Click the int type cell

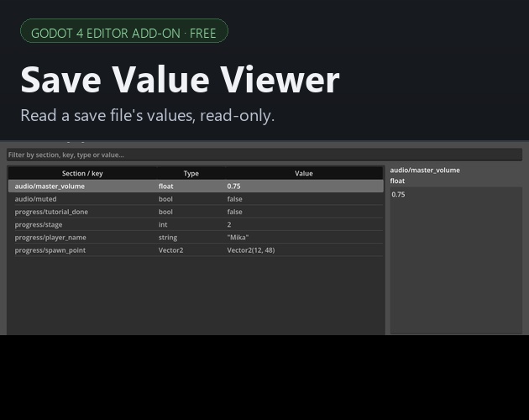(x=163, y=224)
